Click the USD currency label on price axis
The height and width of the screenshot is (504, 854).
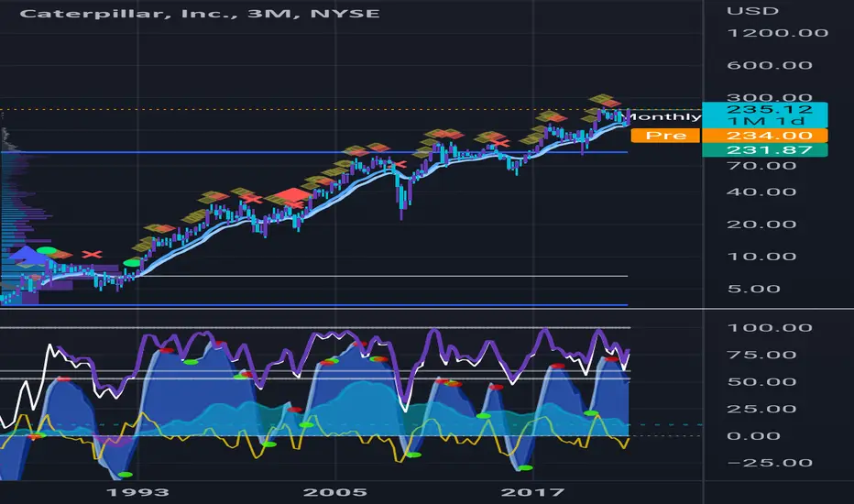[x=752, y=11]
